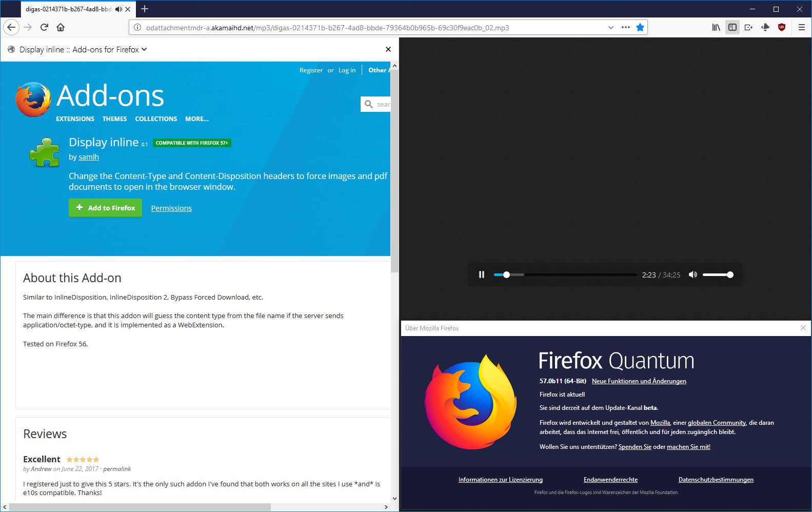This screenshot has height=512, width=812.
Task: Select the Display inline add-on title
Action: 104,142
